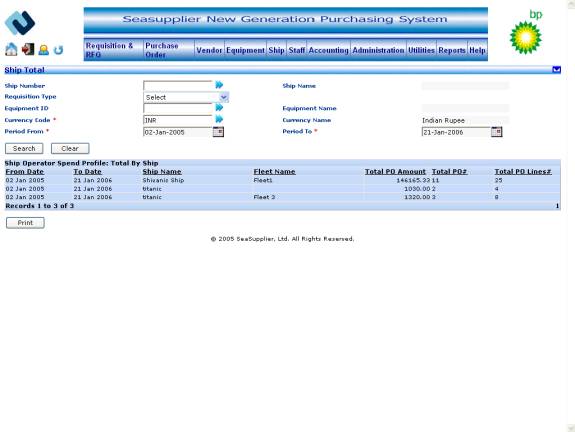Open the Utilities menu
This screenshot has width=575, height=432.
click(x=421, y=50)
